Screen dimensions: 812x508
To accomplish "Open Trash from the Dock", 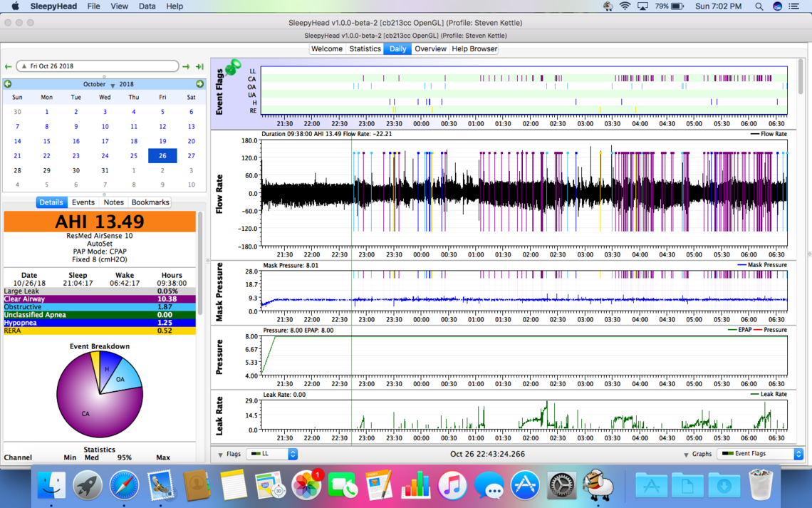I will 761,485.
